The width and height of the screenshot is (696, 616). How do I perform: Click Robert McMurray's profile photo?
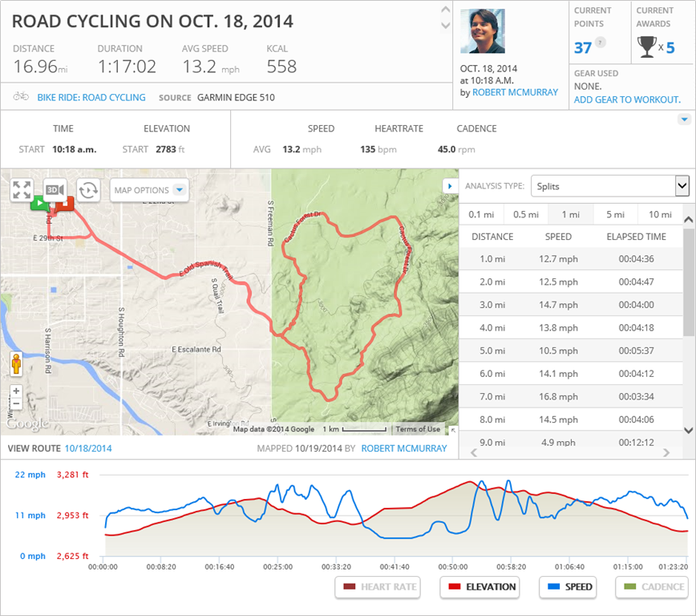483,31
